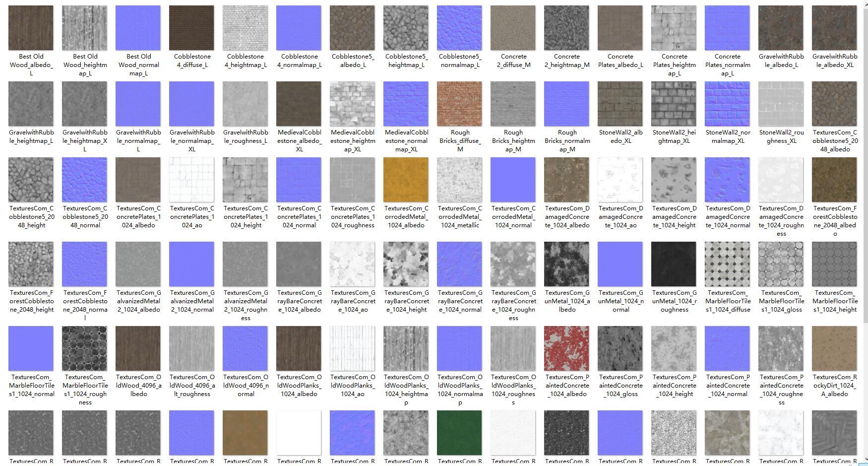
Task: Select the TexturesCom_GalvanizedMetal2_1024_albedo gray texture
Action: [138, 264]
